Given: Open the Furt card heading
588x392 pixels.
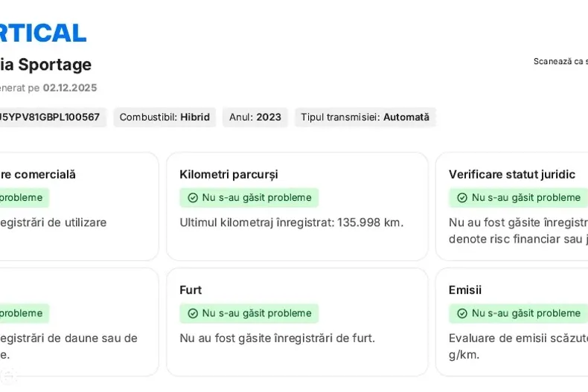Looking at the screenshot, I should tap(191, 289).
